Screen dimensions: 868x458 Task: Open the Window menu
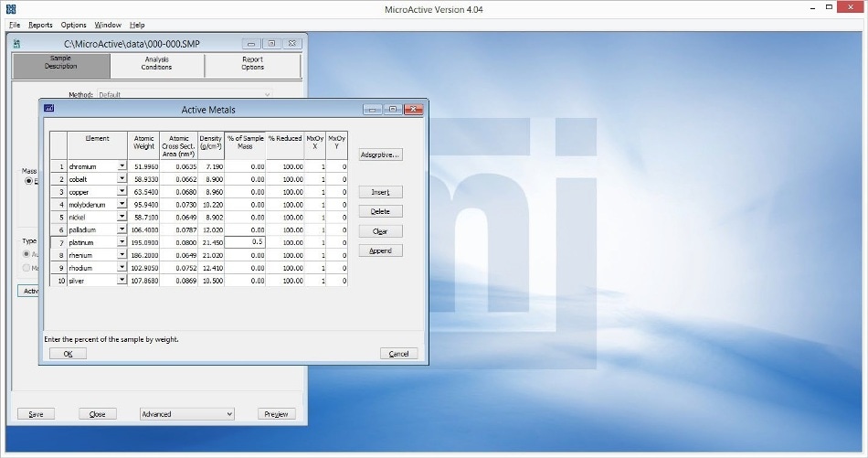pos(108,25)
